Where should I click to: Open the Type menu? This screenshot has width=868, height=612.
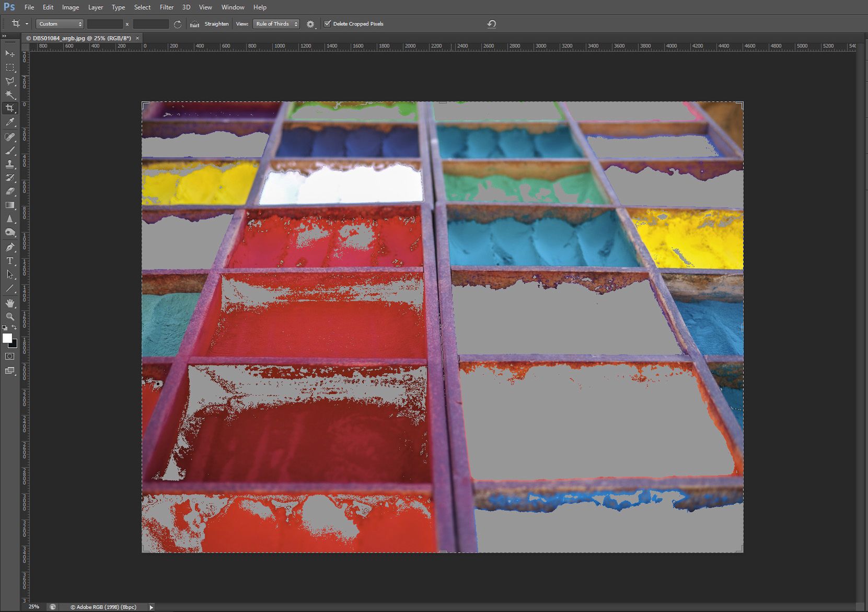119,7
